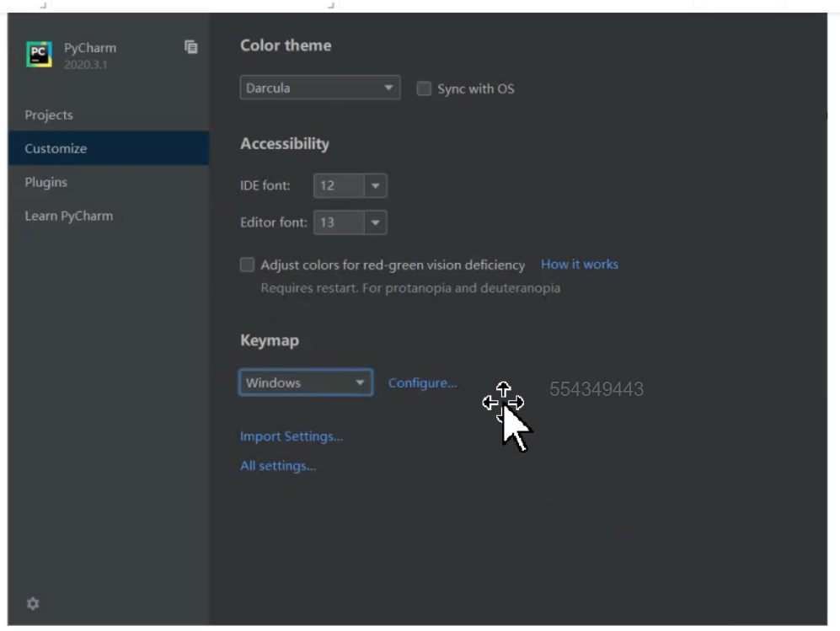The height and width of the screenshot is (631, 840).
Task: Toggle red-green vision deficiency color adjustment
Action: (x=247, y=265)
